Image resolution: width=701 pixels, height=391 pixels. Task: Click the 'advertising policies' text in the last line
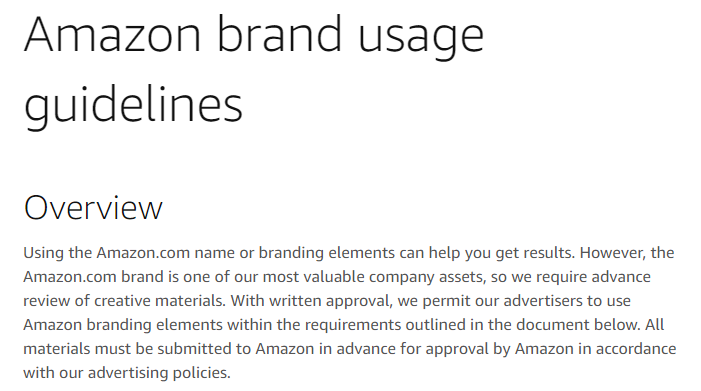click(159, 374)
